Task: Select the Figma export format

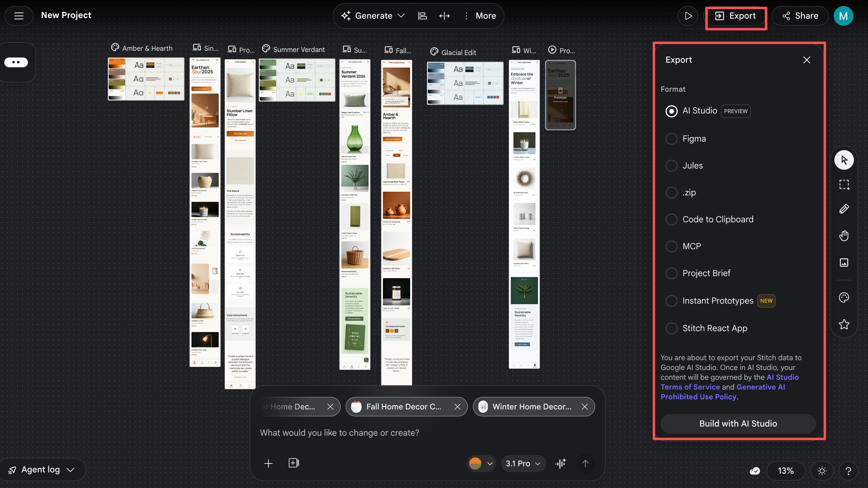Action: 672,139
